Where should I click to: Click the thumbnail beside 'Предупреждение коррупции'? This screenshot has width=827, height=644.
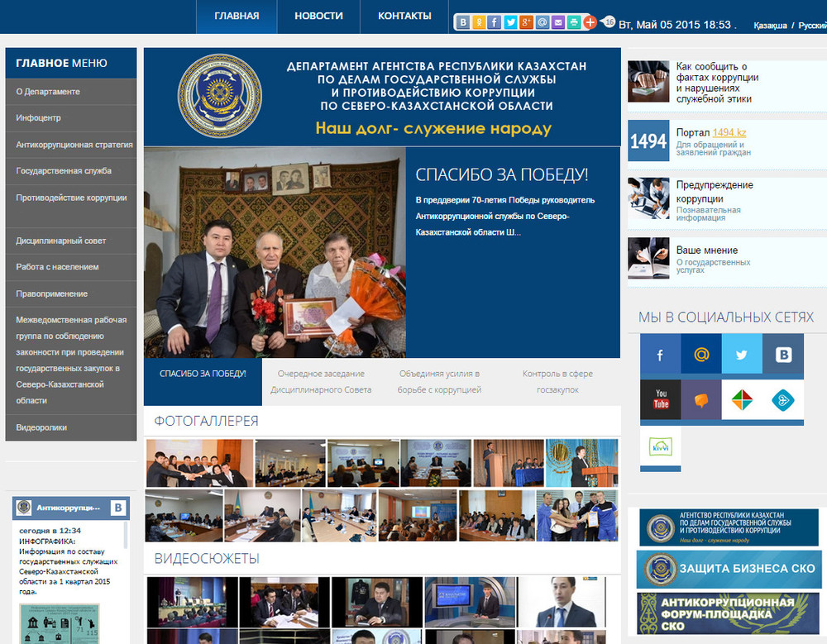tap(648, 198)
